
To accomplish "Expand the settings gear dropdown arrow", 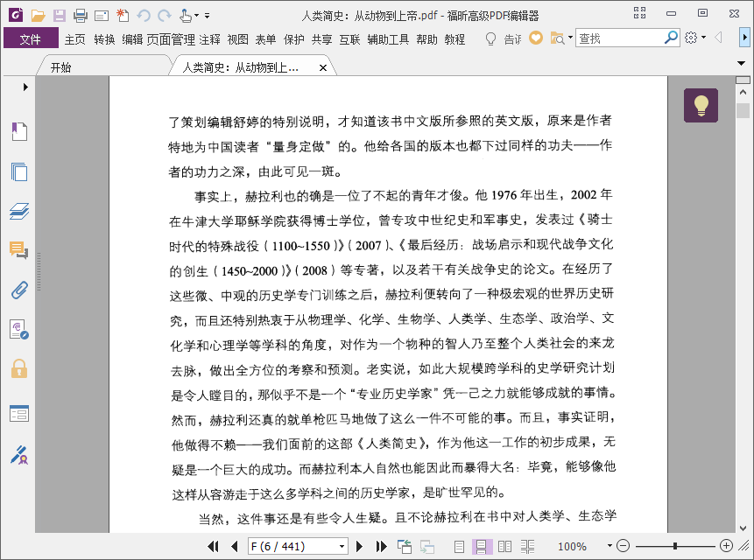I will (703, 38).
